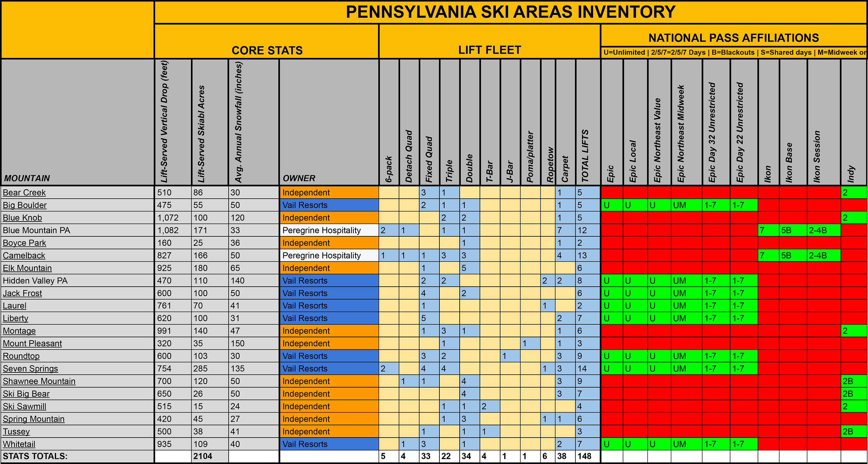Open the Blue Knob hyperlink
The height and width of the screenshot is (464, 868).
pyautogui.click(x=22, y=218)
